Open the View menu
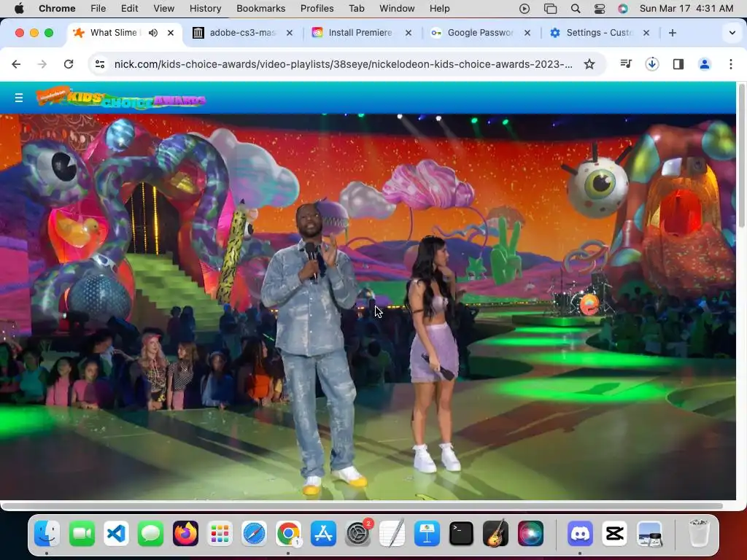 click(163, 8)
